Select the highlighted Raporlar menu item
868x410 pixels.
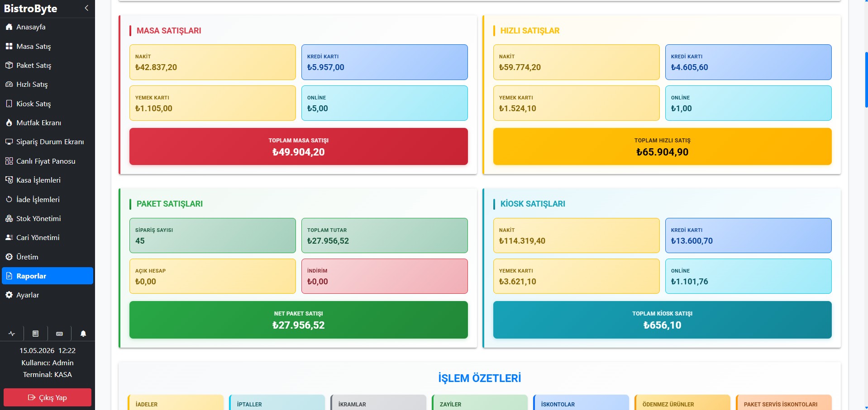tap(48, 276)
